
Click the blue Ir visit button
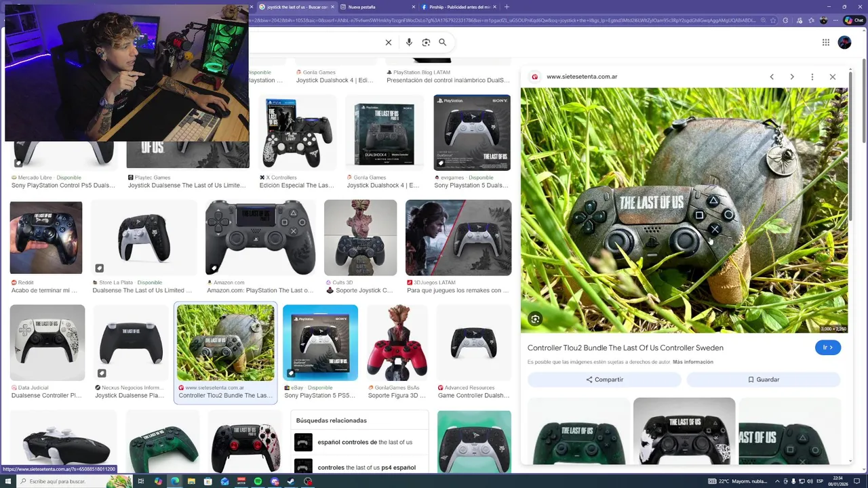pyautogui.click(x=828, y=347)
